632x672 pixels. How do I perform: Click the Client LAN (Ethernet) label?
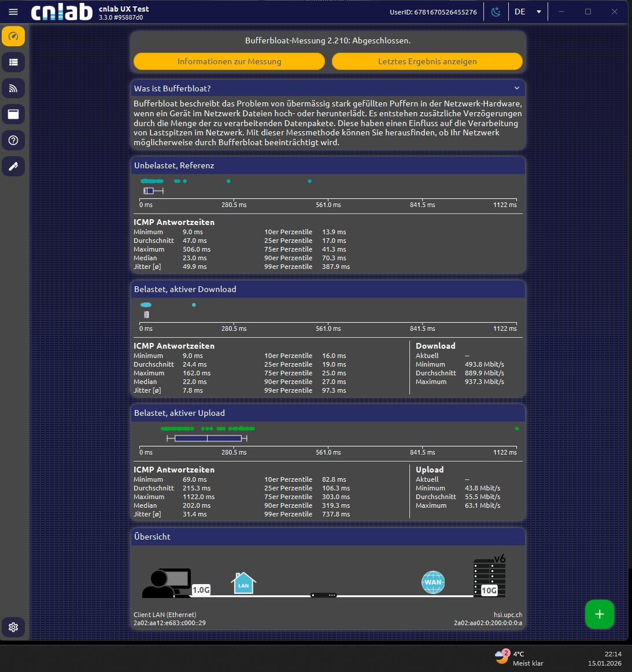coord(165,615)
